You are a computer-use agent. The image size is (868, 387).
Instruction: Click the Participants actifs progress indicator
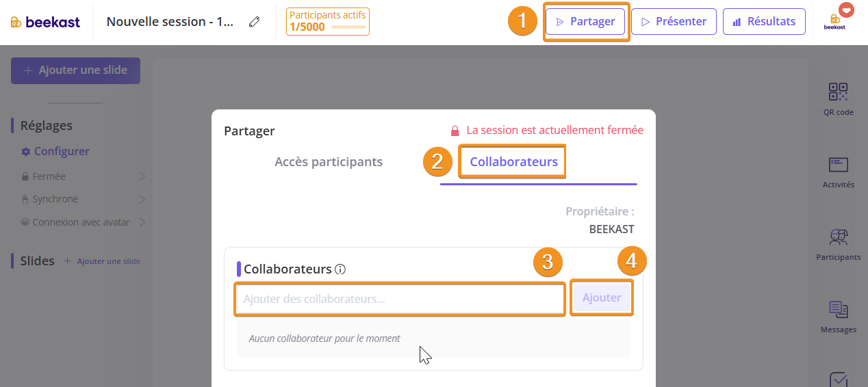point(327,21)
